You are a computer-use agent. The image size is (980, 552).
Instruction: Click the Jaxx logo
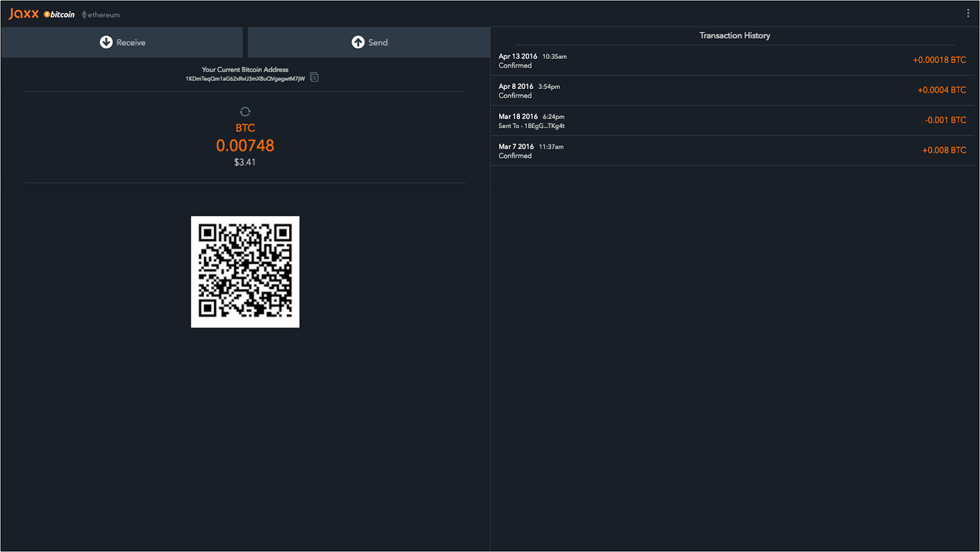coord(23,13)
